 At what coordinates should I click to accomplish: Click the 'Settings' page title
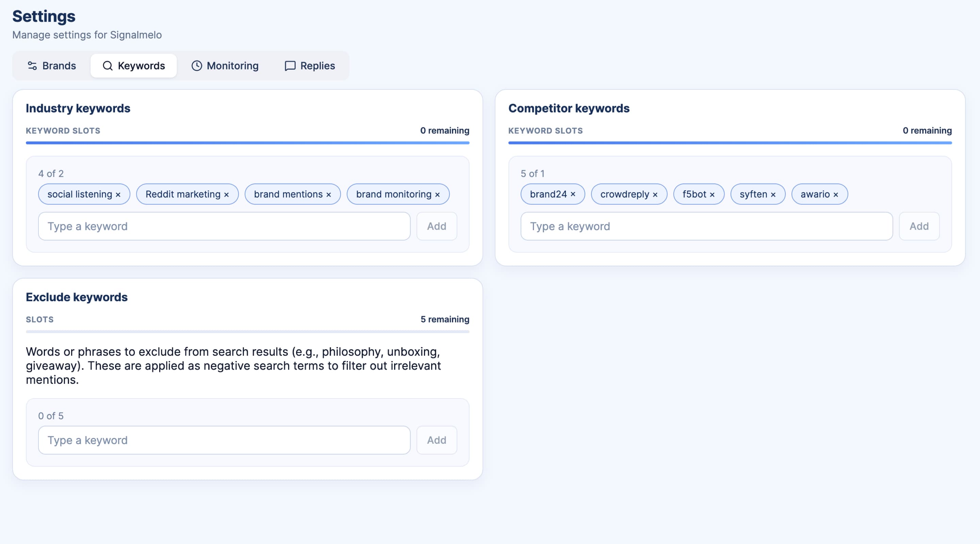coord(44,16)
